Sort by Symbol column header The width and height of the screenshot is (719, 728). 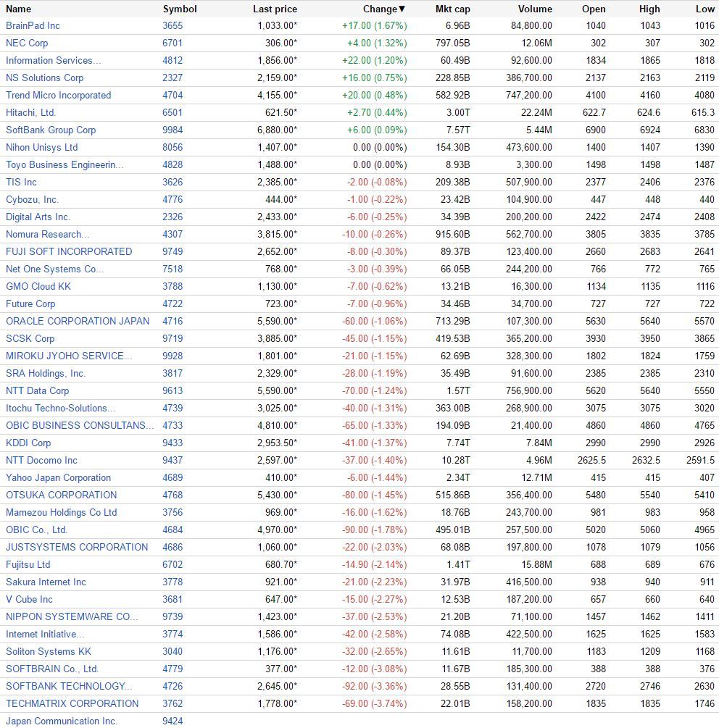coord(180,9)
